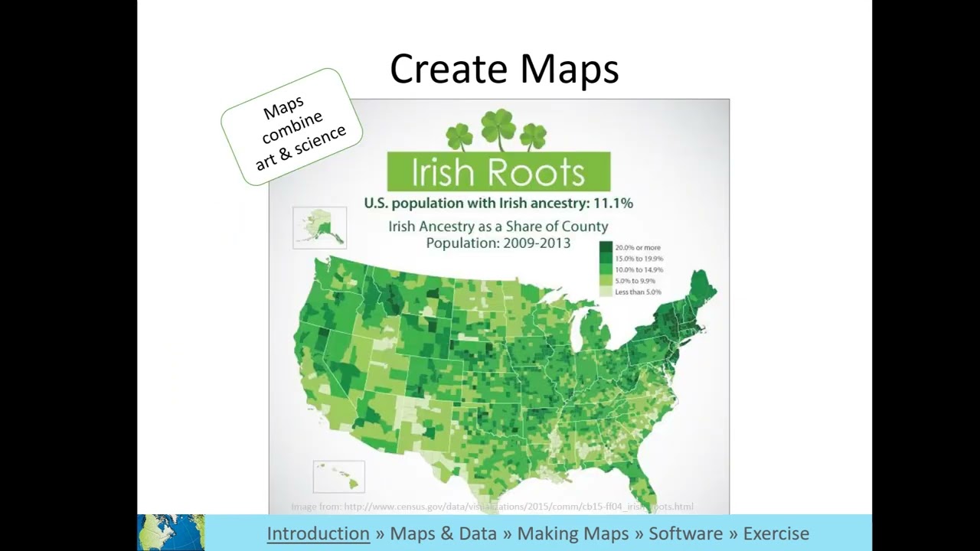Click the globe map thumbnail in the bottom bar
The width and height of the screenshot is (980, 551).
pos(171,533)
